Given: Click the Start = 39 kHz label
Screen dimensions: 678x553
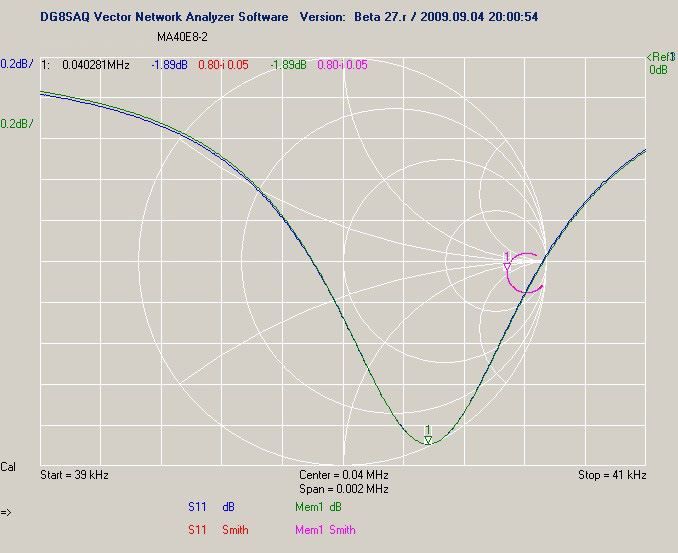Looking at the screenshot, I should tap(74, 475).
